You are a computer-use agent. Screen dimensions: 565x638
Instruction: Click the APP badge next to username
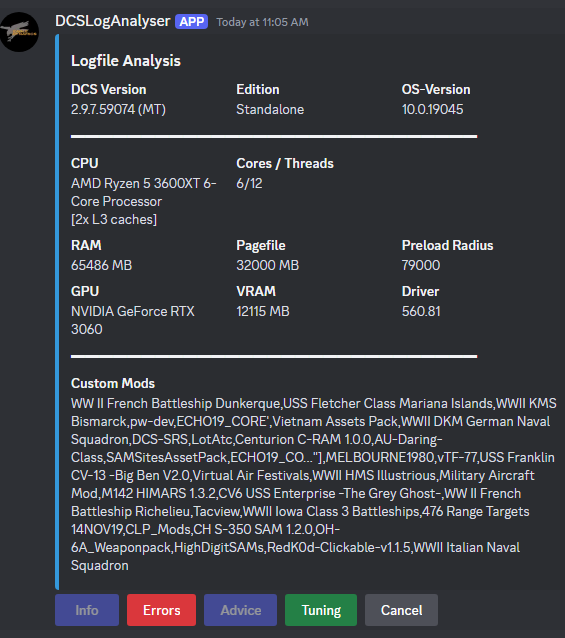click(191, 22)
